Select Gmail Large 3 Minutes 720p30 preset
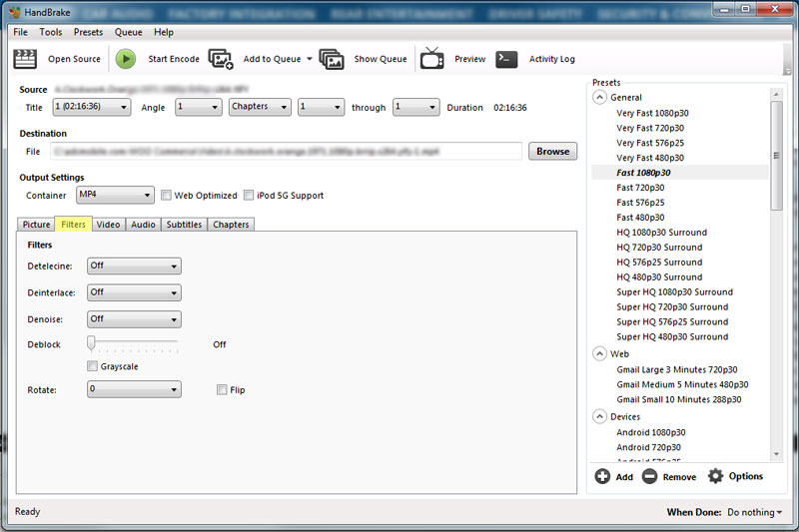799x532 pixels. point(677,369)
